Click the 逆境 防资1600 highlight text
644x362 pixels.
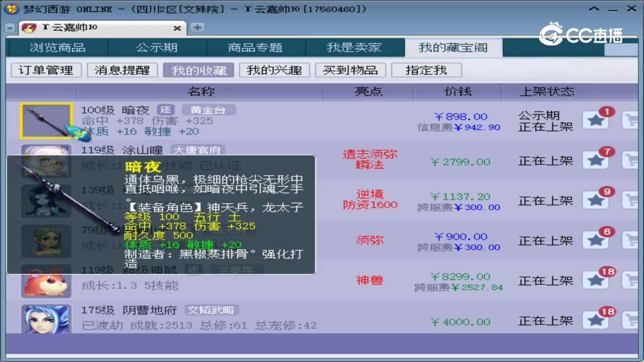click(370, 199)
